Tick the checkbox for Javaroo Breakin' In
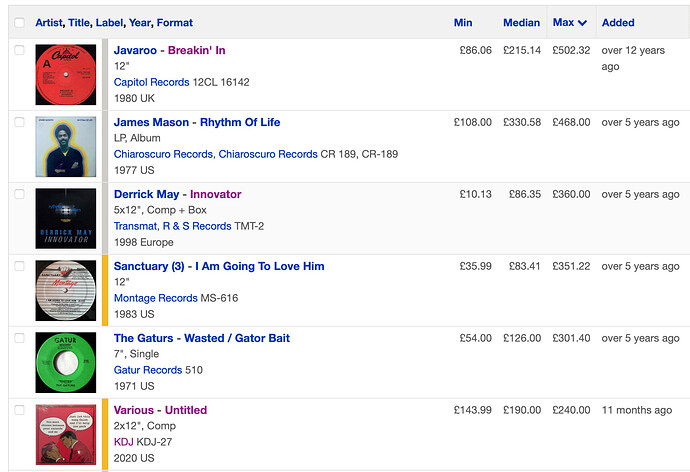Viewport: 690px width, 472px height. (x=19, y=50)
